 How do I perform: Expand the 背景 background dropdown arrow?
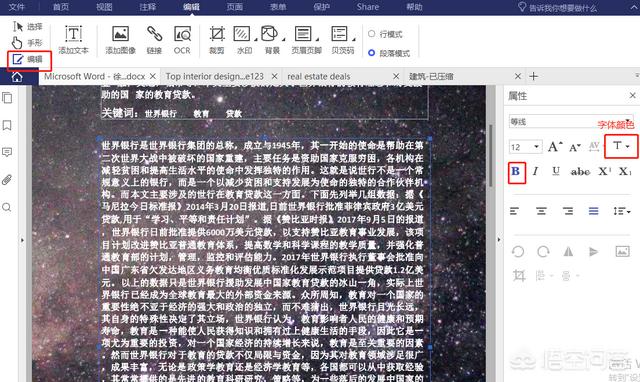(283, 40)
